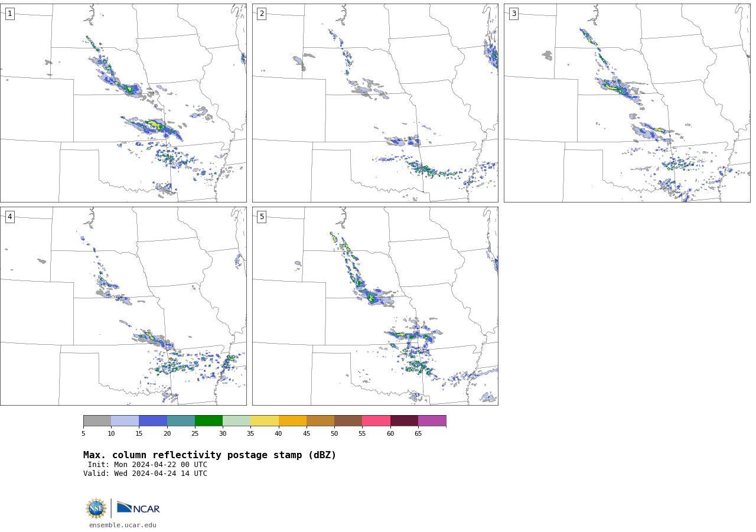The width and height of the screenshot is (756, 532).
Task: Click the panel number label 5
Action: [x=262, y=217]
